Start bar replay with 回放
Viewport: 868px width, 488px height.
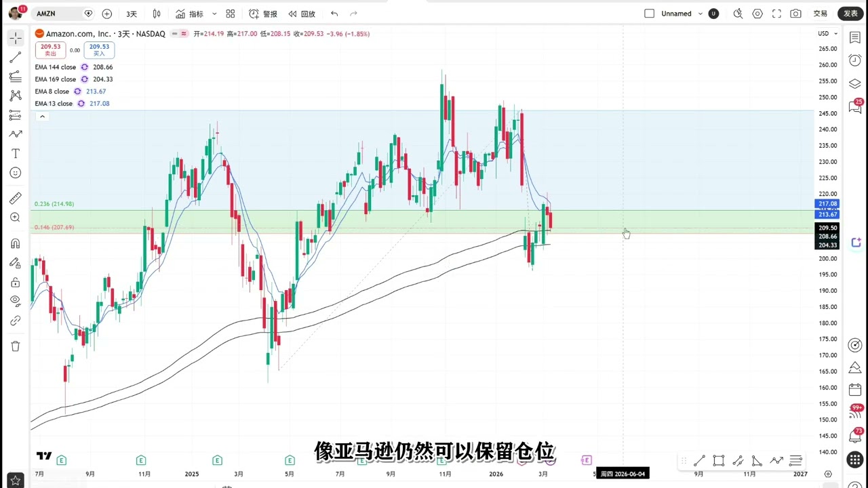302,14
